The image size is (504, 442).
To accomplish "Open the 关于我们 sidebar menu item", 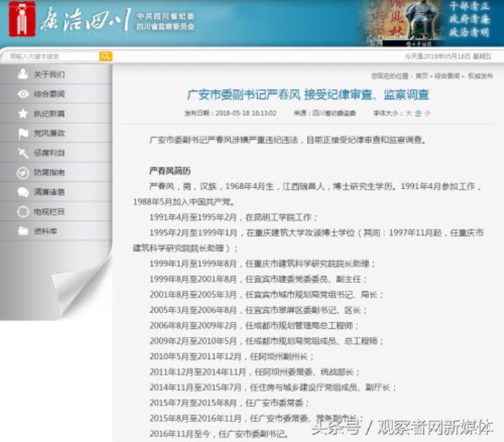I will click(x=49, y=74).
